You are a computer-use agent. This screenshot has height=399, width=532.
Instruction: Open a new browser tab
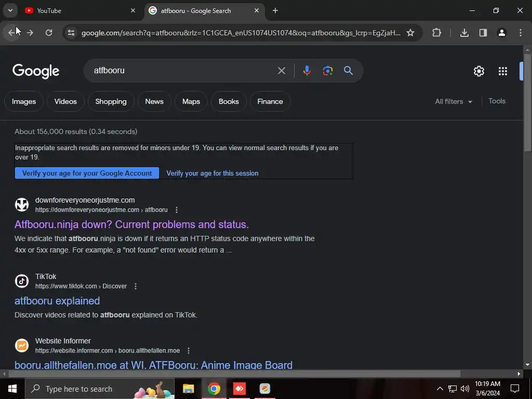[x=275, y=10]
